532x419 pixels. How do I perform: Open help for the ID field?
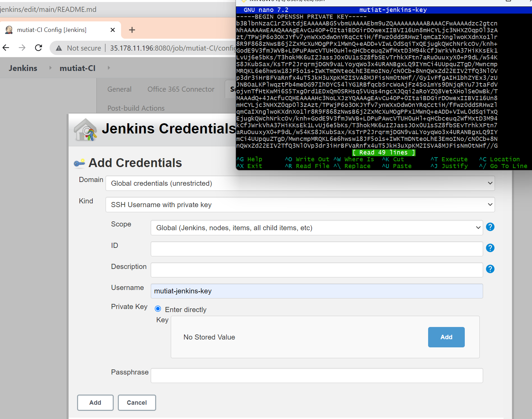click(x=490, y=248)
